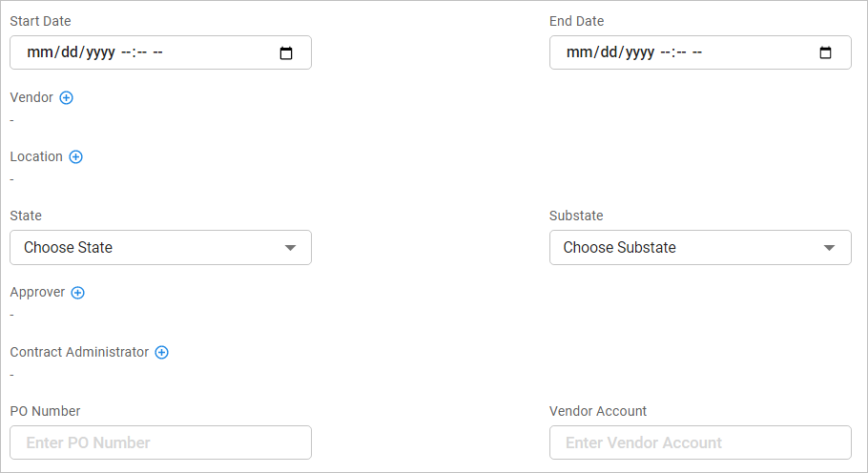
Task: Select the minutes segment of End Date
Action: (x=679, y=53)
